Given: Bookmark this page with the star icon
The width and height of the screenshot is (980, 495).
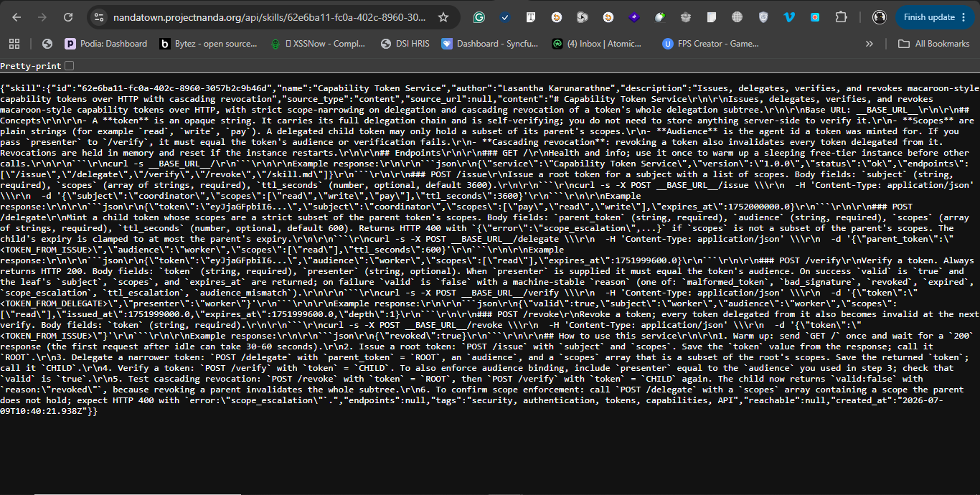Looking at the screenshot, I should click(443, 17).
